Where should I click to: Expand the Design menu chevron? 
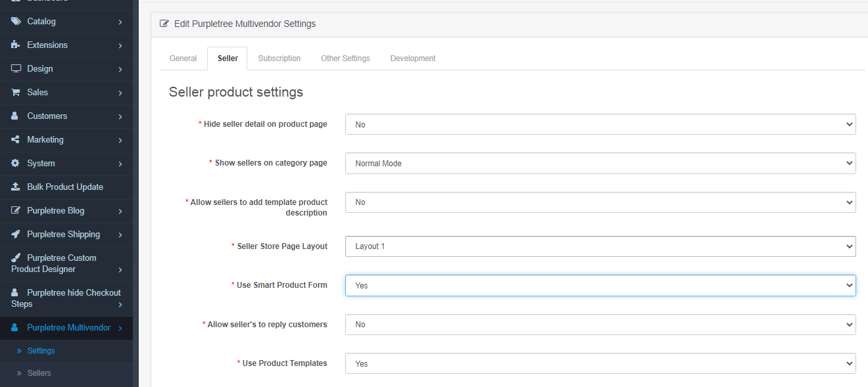tap(120, 69)
